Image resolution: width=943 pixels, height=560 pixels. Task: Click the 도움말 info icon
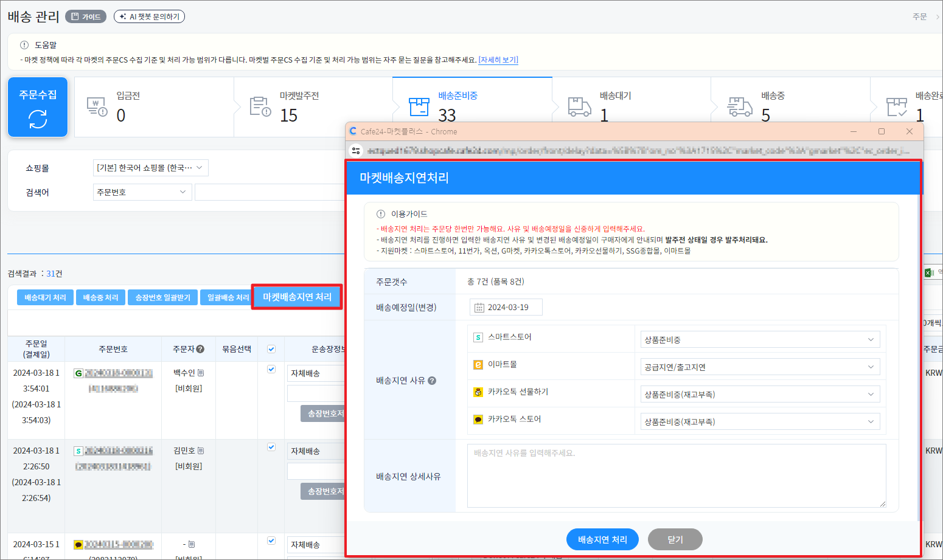pos(24,45)
